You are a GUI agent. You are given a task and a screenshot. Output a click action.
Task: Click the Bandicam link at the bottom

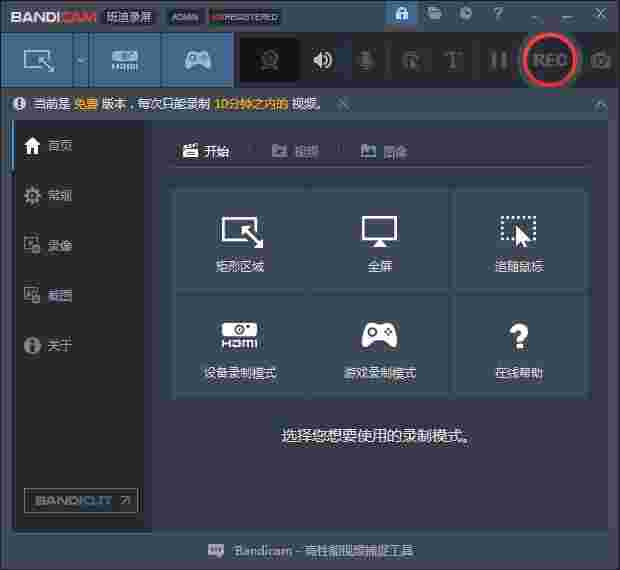(x=323, y=551)
